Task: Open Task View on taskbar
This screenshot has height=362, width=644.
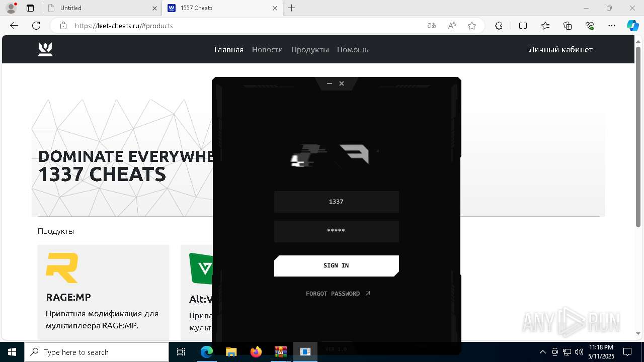Action: point(181,352)
